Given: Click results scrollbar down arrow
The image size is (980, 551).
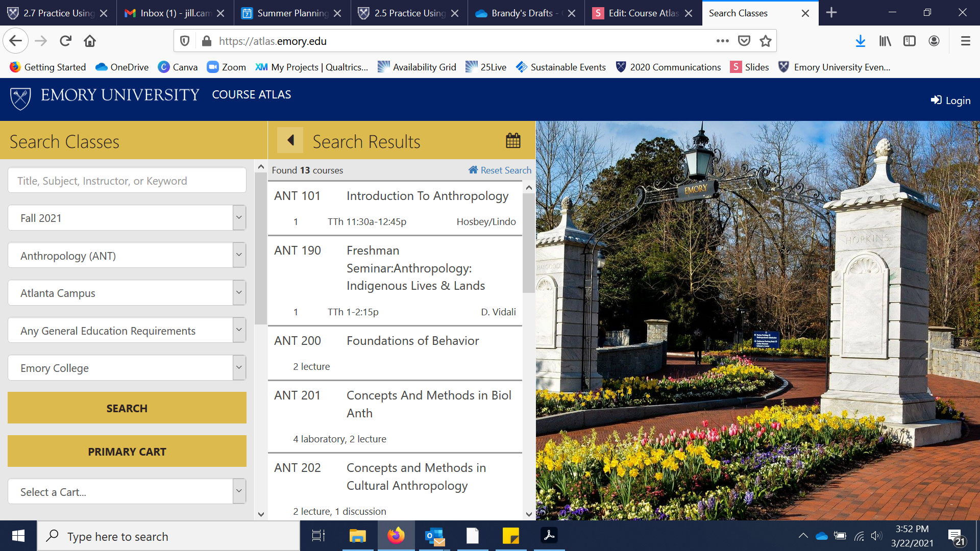Looking at the screenshot, I should pyautogui.click(x=529, y=514).
